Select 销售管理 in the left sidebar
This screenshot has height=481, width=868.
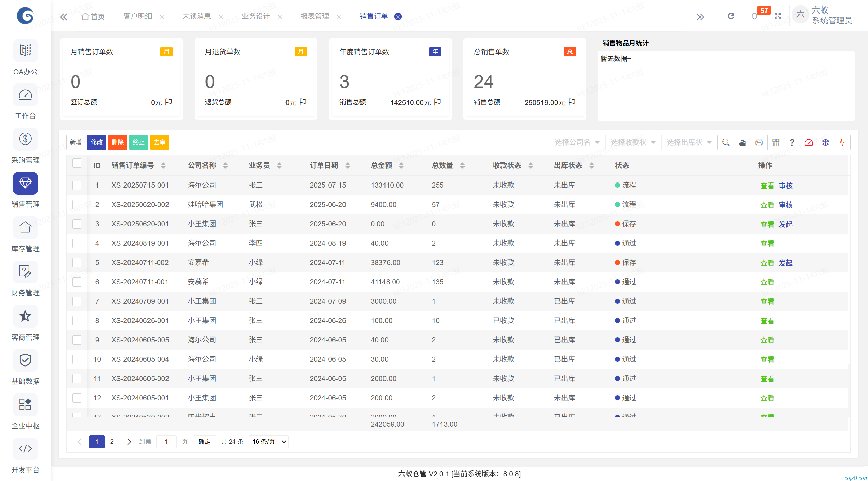coord(25,189)
